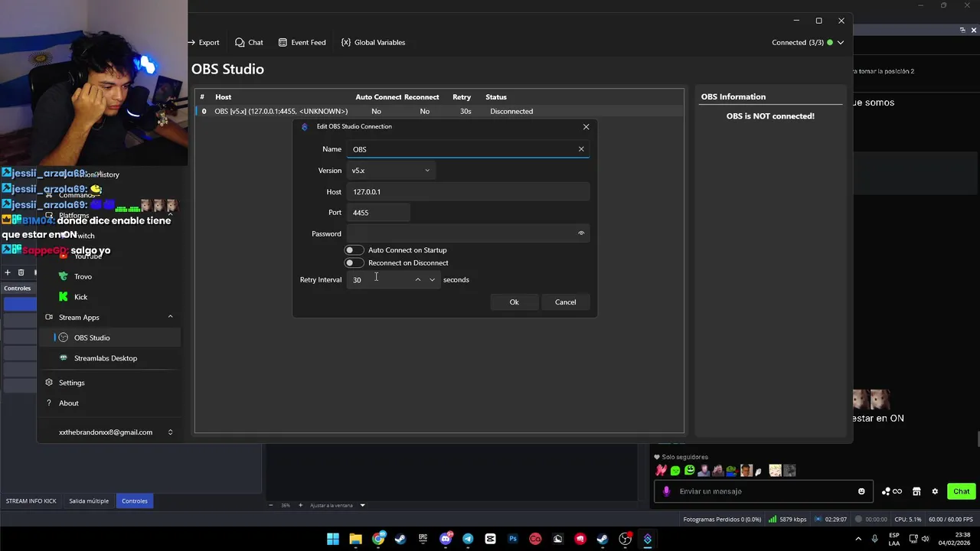The width and height of the screenshot is (980, 551).
Task: Click the plus add icon in OBS panel
Action: pos(8,272)
